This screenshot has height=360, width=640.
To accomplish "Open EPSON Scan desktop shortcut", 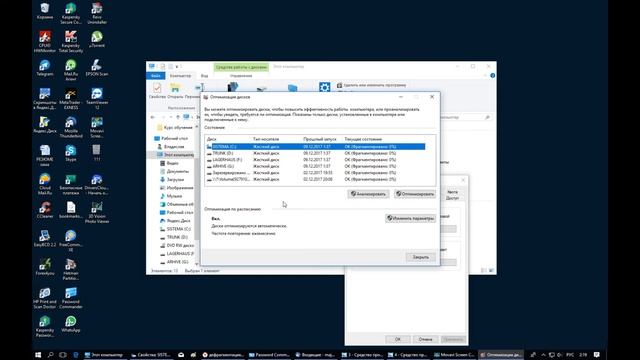I will coord(97,68).
